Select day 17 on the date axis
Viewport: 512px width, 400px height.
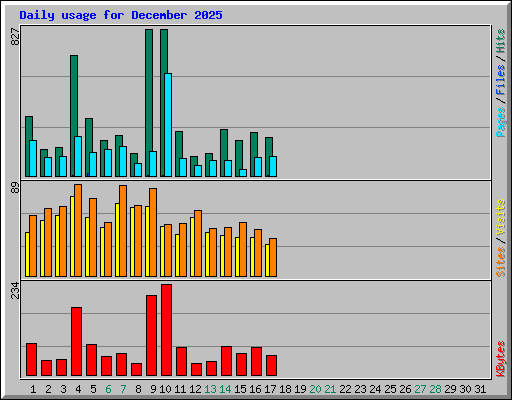click(270, 389)
